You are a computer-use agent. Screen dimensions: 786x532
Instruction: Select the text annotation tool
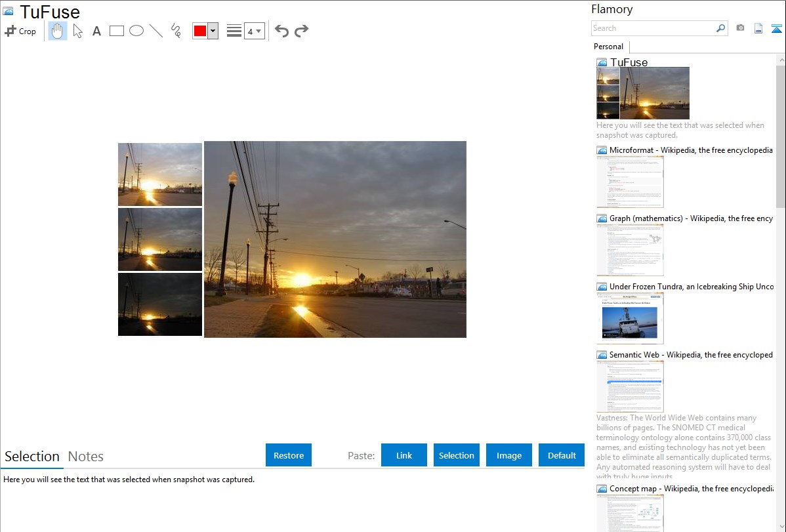[96, 31]
